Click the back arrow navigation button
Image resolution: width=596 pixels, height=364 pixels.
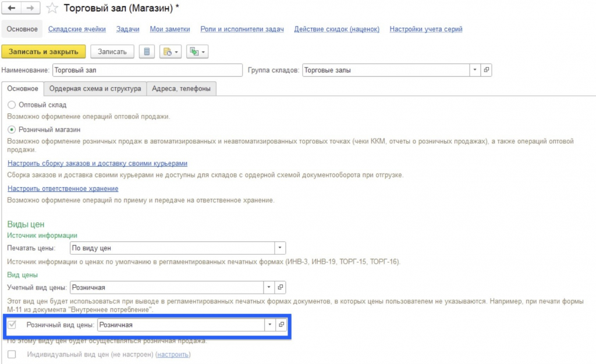point(12,8)
